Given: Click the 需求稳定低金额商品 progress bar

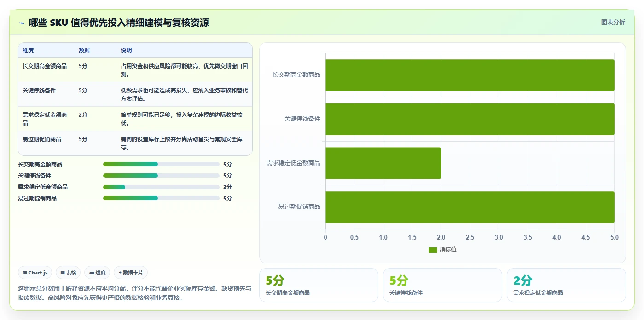Looking at the screenshot, I should click(x=161, y=187).
